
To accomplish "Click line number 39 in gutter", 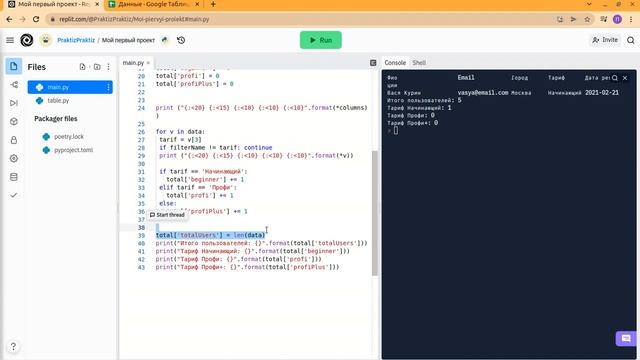I will coord(141,235).
